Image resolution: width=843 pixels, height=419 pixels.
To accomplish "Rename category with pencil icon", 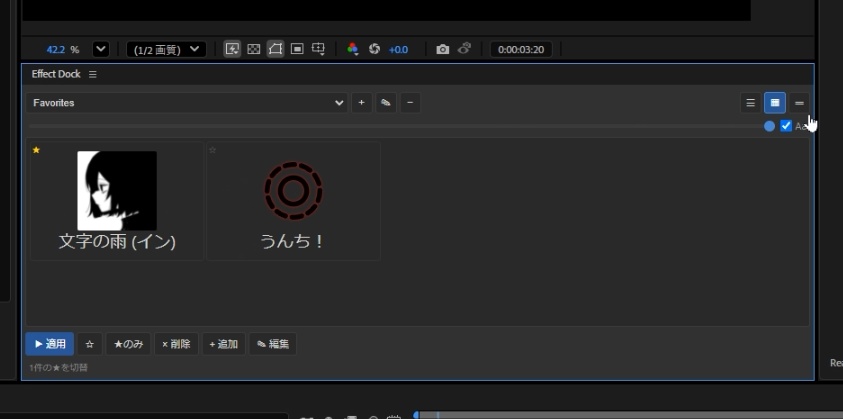I will [385, 103].
